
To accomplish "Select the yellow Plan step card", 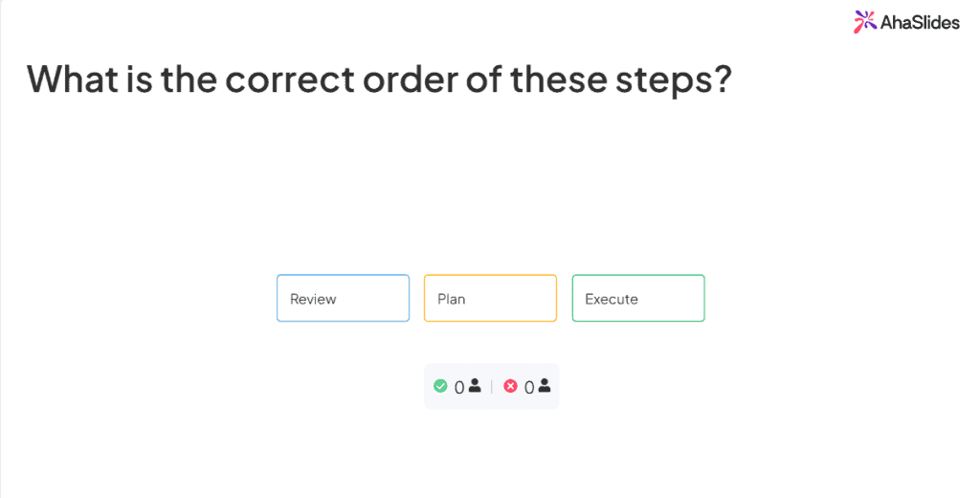I will [491, 299].
